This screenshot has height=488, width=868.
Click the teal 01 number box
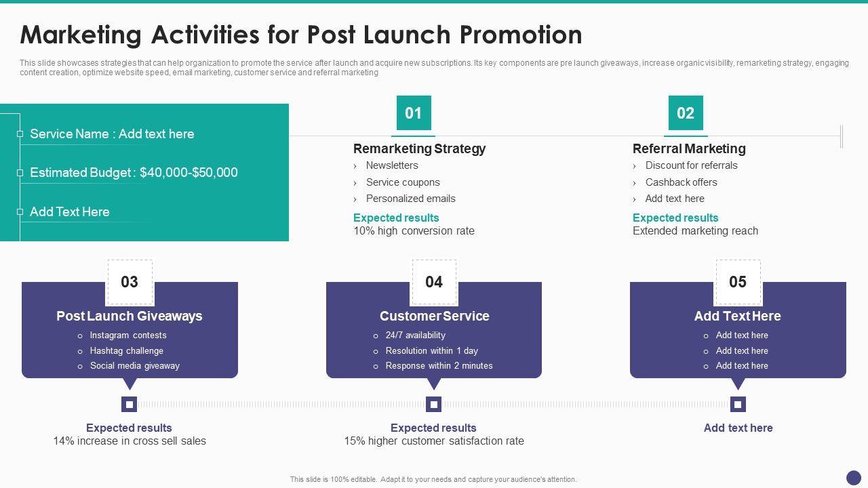[414, 113]
